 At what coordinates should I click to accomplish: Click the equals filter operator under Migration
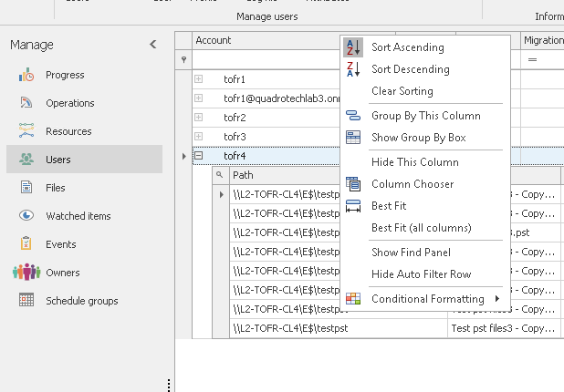tap(532, 59)
